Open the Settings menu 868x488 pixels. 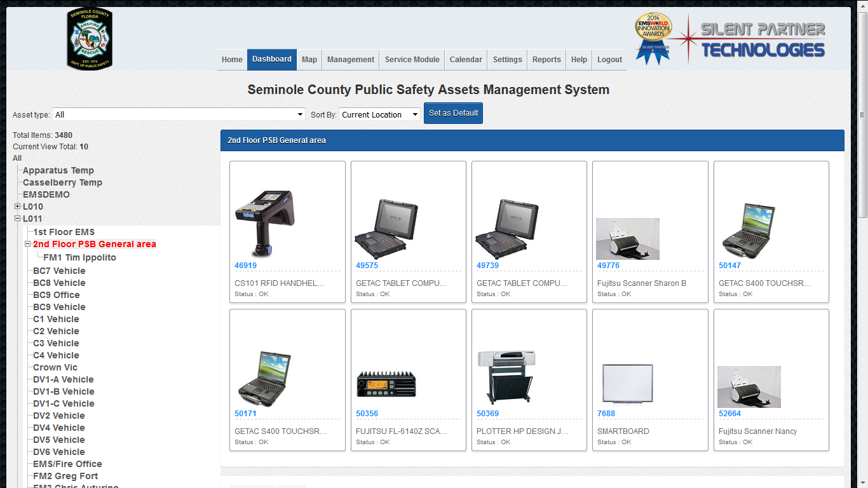(x=506, y=59)
